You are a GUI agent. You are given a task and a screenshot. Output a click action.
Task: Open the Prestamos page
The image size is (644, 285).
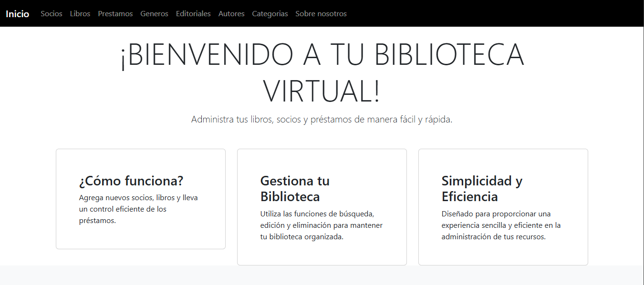[x=115, y=13]
